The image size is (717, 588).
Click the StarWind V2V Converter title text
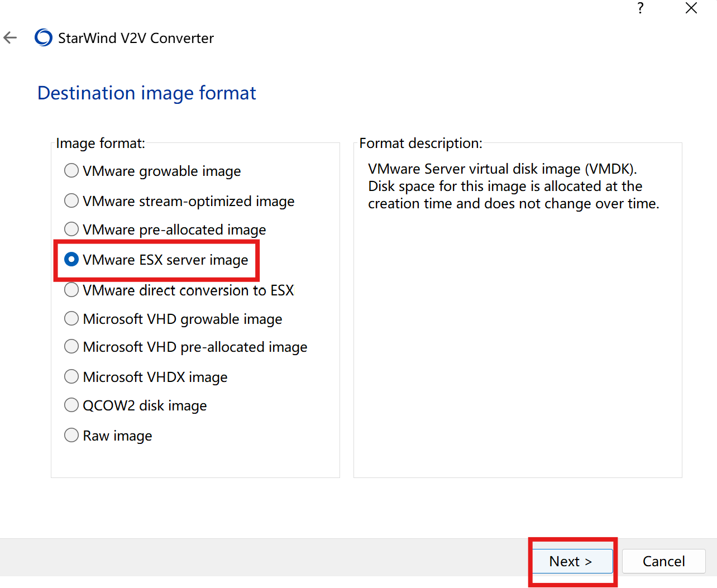136,38
